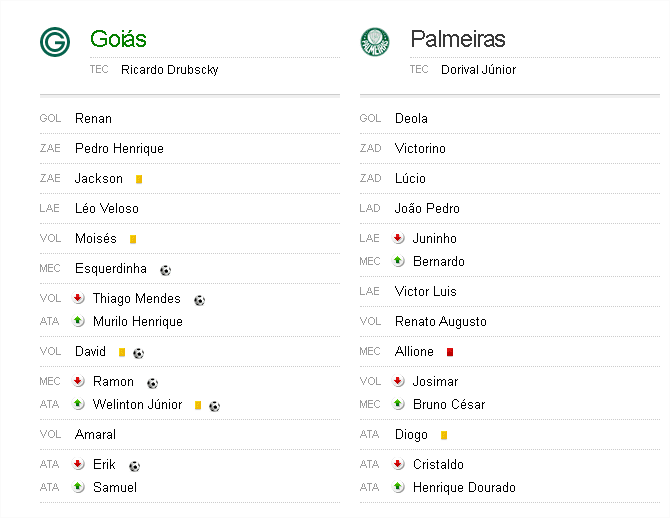This screenshot has height=518, width=670.
Task: Click the yellow card beside Welinton Júnior
Action: tap(198, 405)
